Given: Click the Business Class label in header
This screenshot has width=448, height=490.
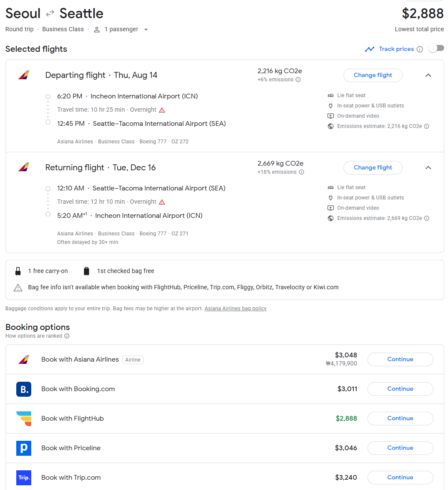Looking at the screenshot, I should point(63,29).
